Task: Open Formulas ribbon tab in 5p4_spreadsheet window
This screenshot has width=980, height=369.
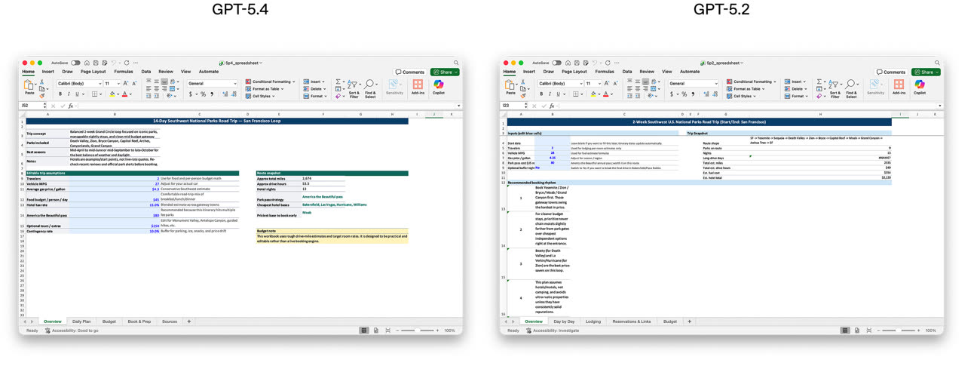Action: coord(123,72)
